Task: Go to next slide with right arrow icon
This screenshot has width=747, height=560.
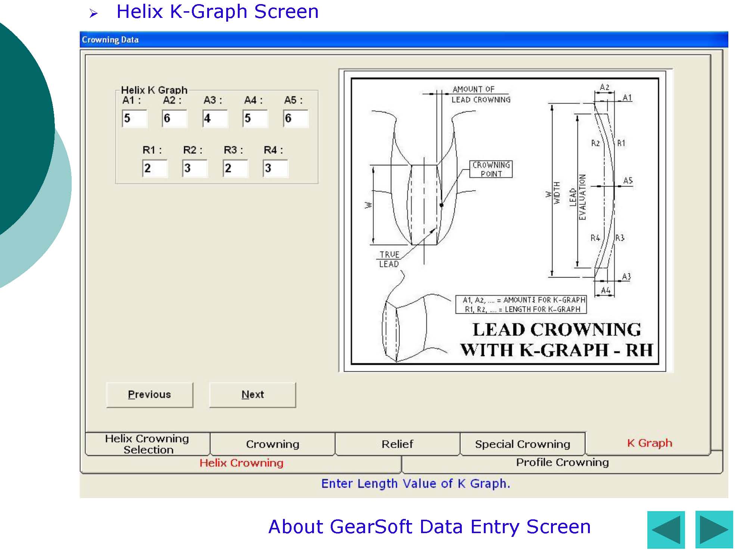Action: pyautogui.click(x=714, y=529)
